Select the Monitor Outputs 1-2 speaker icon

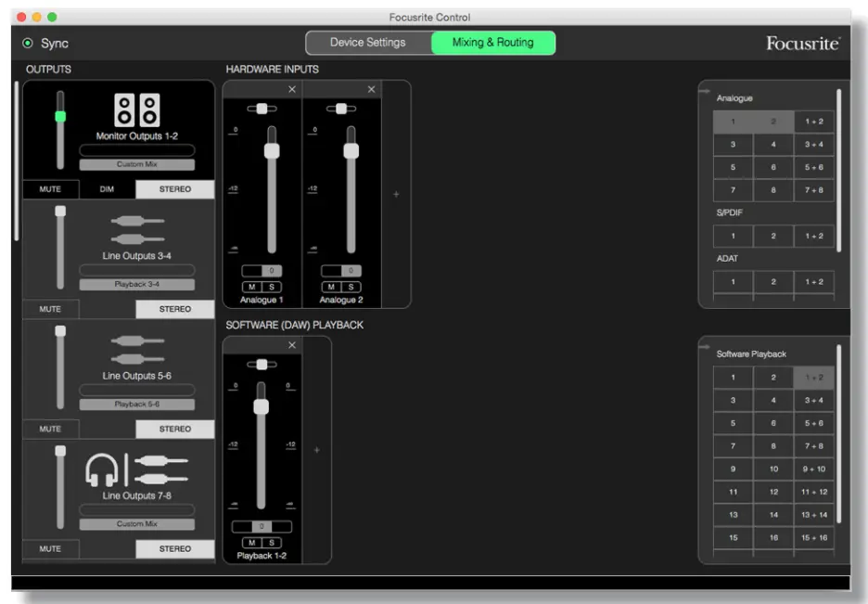136,109
